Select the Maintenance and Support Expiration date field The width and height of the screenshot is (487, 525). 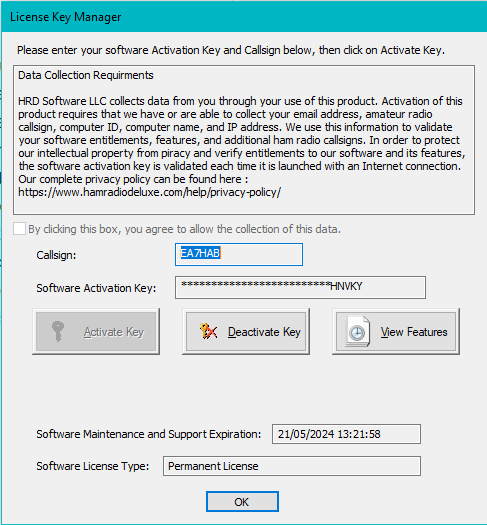pyautogui.click(x=346, y=434)
